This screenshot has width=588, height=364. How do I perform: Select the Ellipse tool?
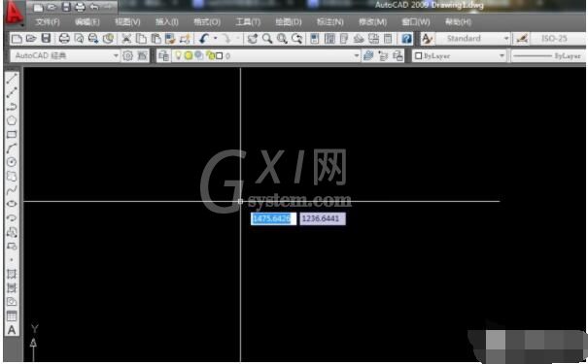[12, 204]
